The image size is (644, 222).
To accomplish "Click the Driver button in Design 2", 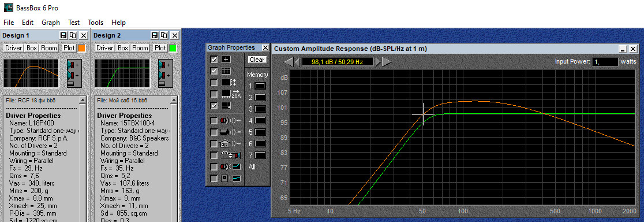I will [104, 48].
